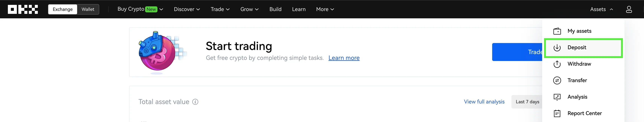This screenshot has height=122, width=644.
Task: Click the OKX logo
Action: click(x=23, y=9)
